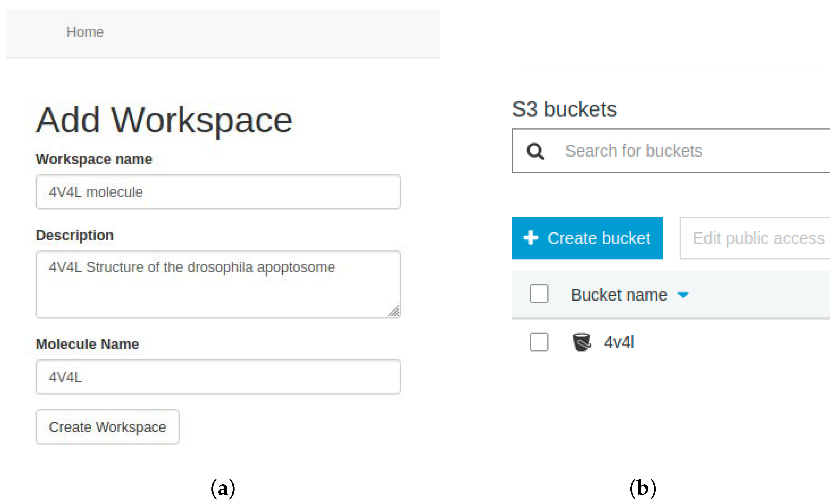Select the 4v4l bucket checkbox

[x=539, y=342]
